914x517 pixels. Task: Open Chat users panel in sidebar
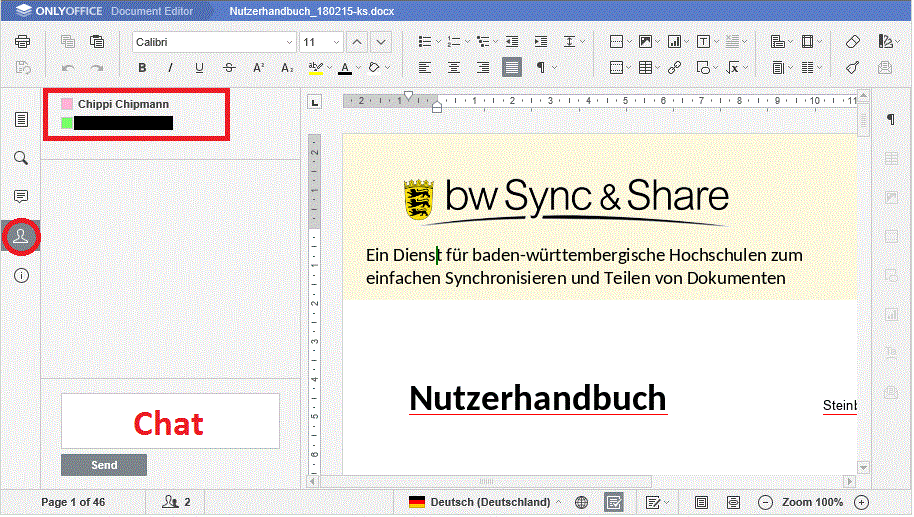coord(21,236)
